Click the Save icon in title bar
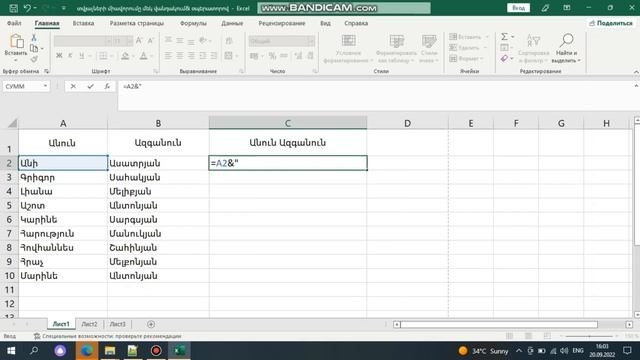The height and width of the screenshot is (360, 640). click(x=13, y=8)
